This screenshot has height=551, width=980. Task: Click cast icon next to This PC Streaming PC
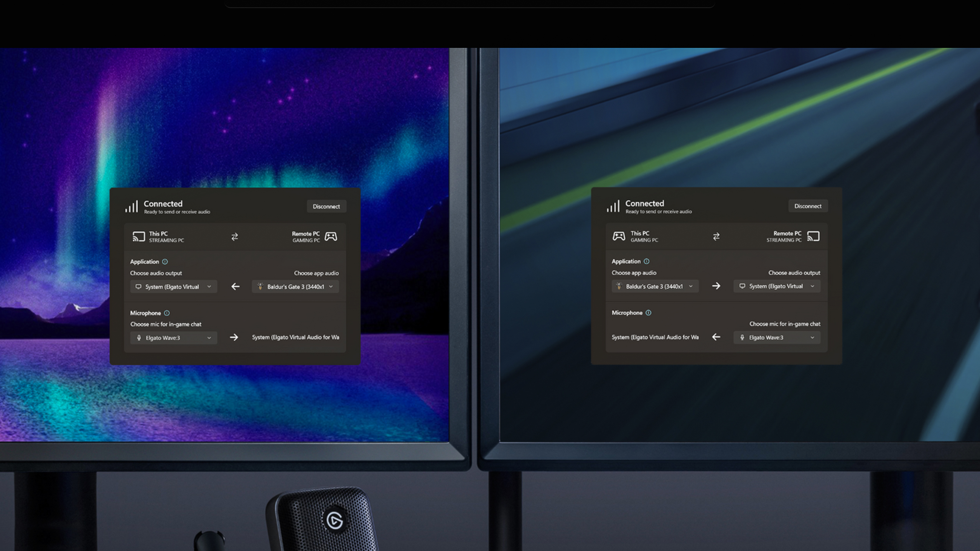(x=138, y=237)
